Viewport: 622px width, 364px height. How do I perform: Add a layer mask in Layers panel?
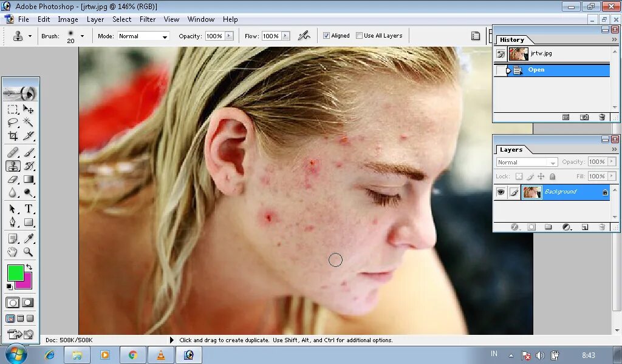click(531, 227)
